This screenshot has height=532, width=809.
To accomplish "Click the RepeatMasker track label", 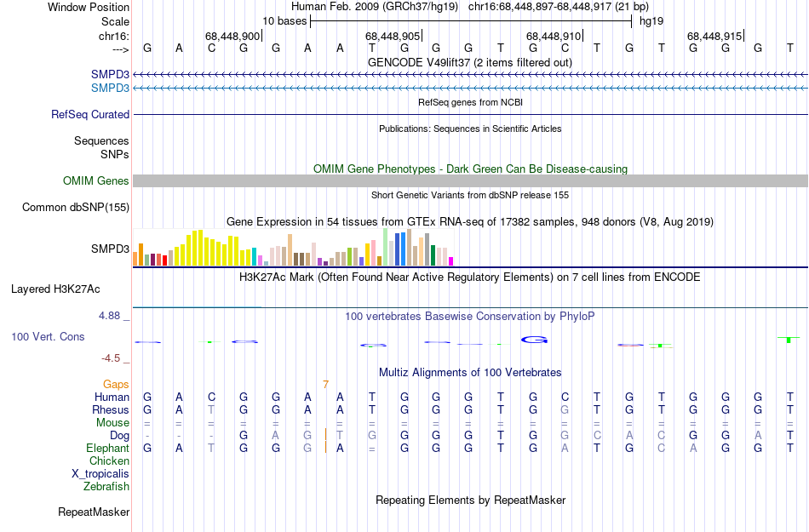I will click(94, 512).
